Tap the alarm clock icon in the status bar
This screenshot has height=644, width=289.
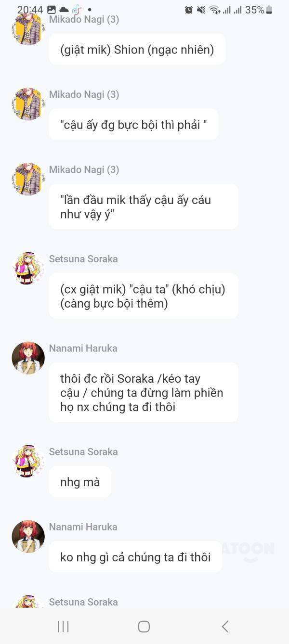(x=189, y=10)
